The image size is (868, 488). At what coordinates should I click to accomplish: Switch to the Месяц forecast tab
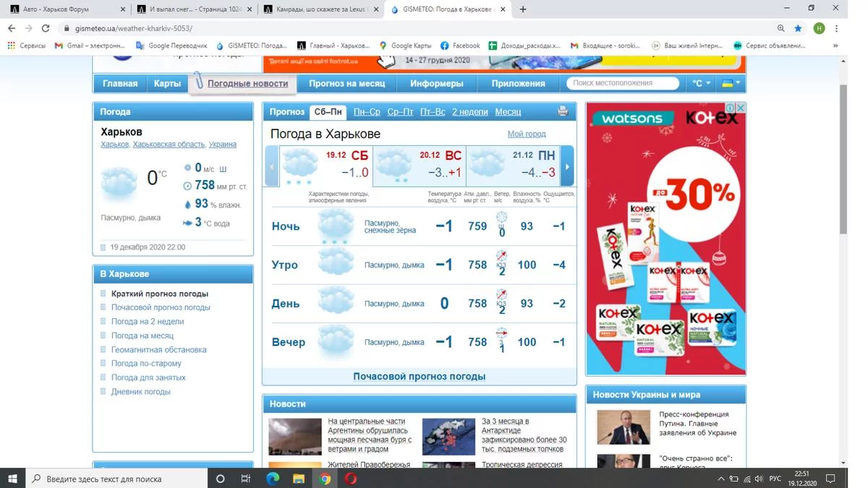point(508,112)
